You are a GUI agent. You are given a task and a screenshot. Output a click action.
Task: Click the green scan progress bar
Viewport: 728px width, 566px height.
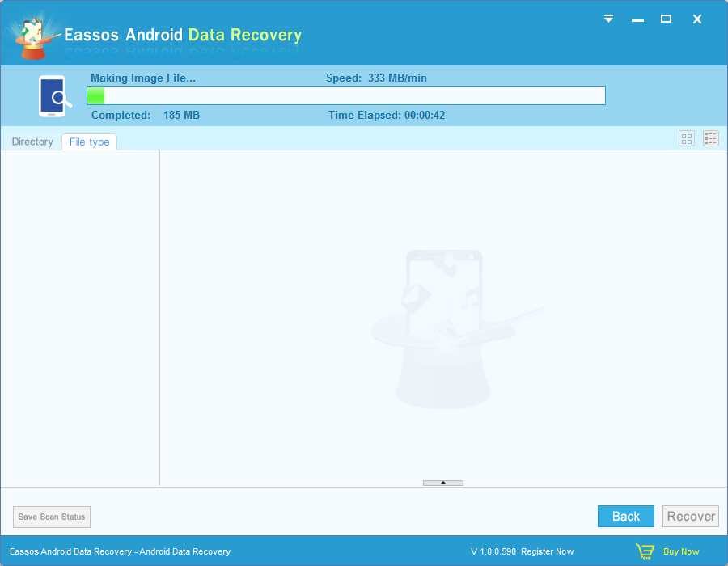click(x=346, y=95)
